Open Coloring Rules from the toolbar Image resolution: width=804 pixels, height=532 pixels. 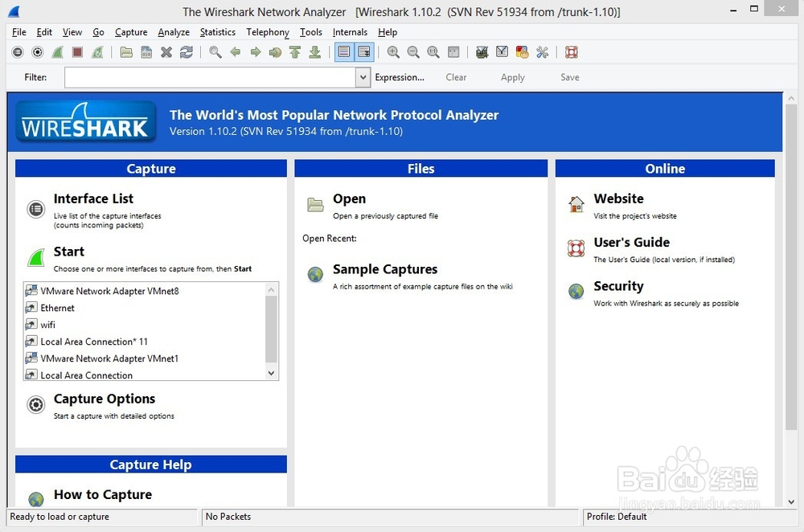coord(521,51)
